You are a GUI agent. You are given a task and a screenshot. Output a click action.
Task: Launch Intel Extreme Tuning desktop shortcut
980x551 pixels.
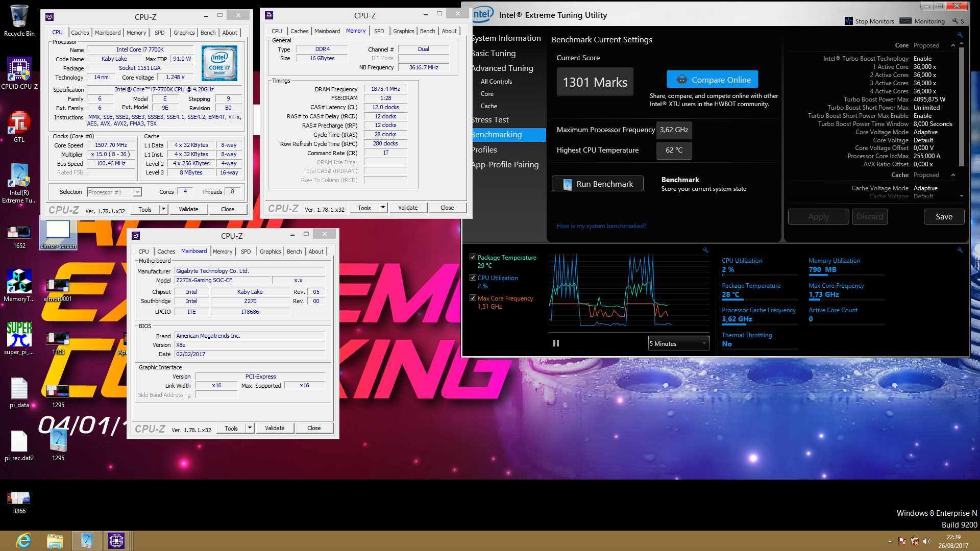click(x=19, y=183)
